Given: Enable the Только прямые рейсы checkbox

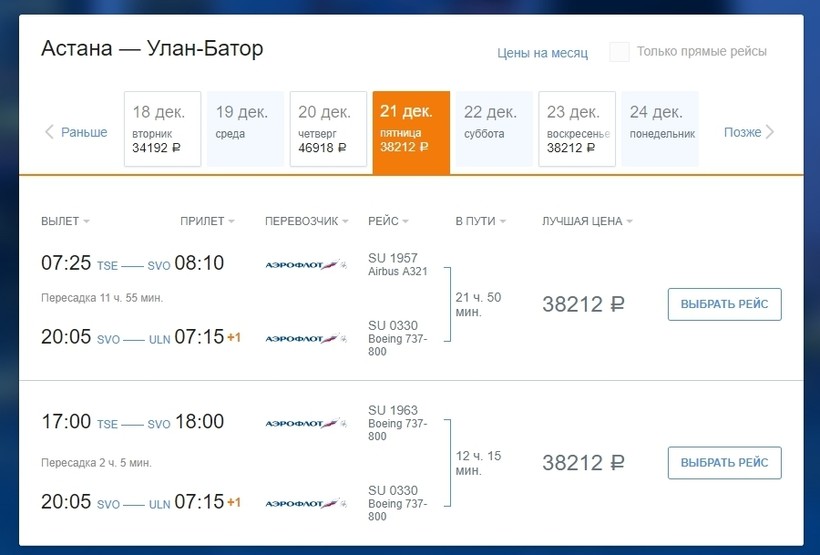Looking at the screenshot, I should (620, 52).
